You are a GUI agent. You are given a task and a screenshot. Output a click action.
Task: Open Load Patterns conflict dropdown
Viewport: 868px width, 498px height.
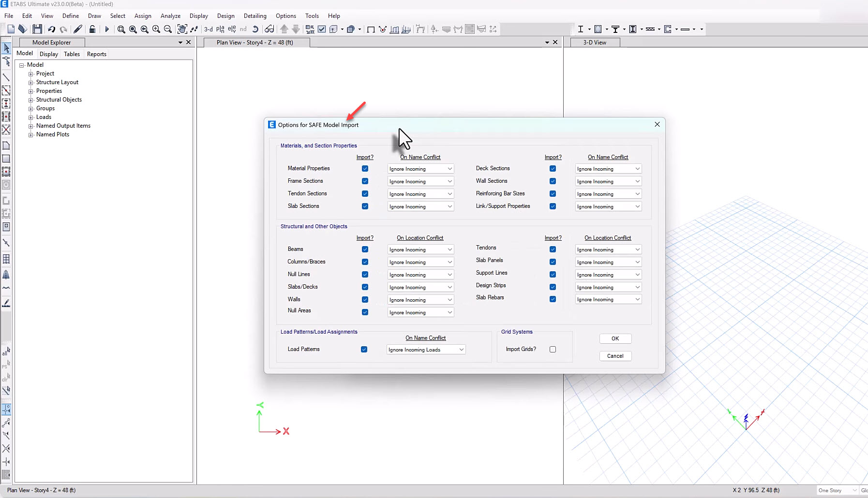pyautogui.click(x=426, y=350)
